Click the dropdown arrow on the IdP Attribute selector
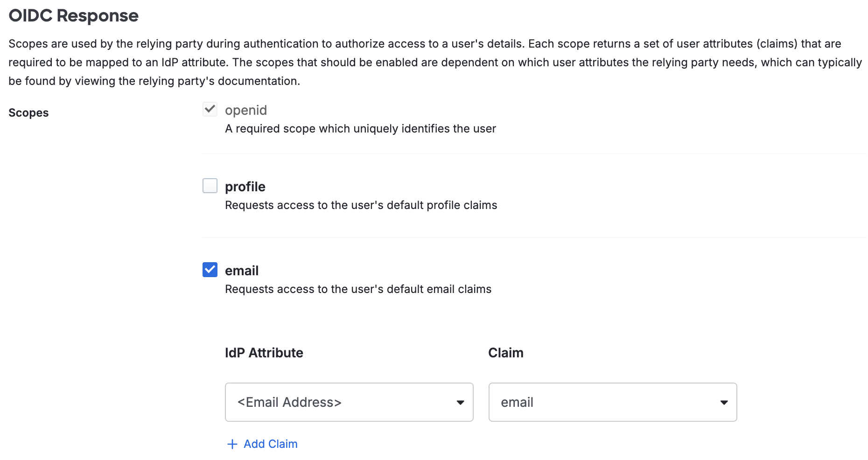Viewport: 868px width, 460px height. coord(460,402)
